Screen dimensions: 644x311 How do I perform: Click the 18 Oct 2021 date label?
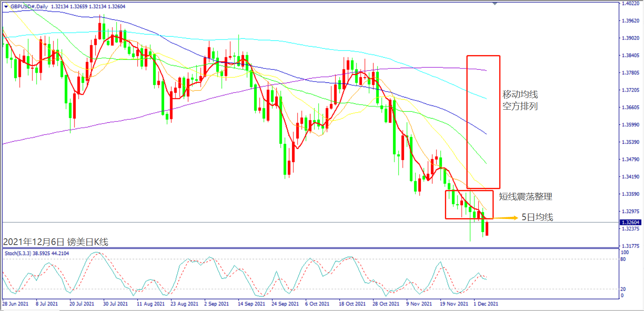pos(352,303)
